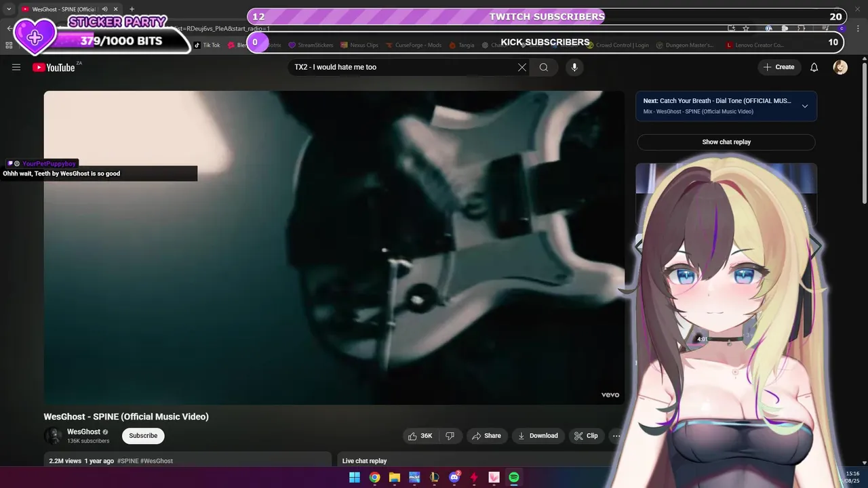The width and height of the screenshot is (868, 488).
Task: Run the search with magnifier button
Action: (544, 67)
